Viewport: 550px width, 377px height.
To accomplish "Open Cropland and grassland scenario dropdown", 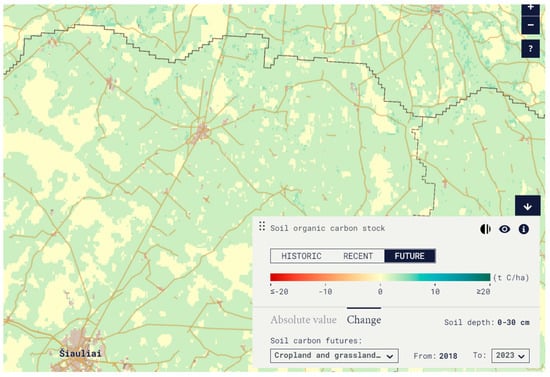I will pos(334,356).
